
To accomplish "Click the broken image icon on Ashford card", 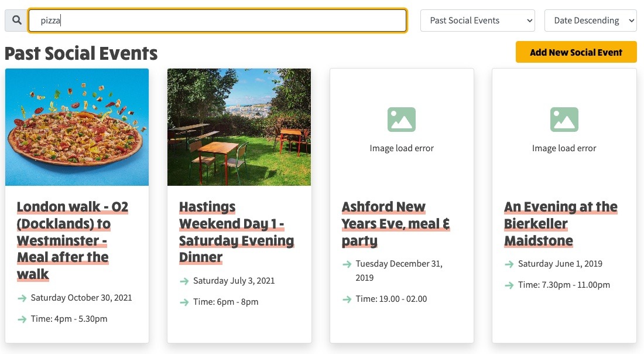I will (401, 119).
